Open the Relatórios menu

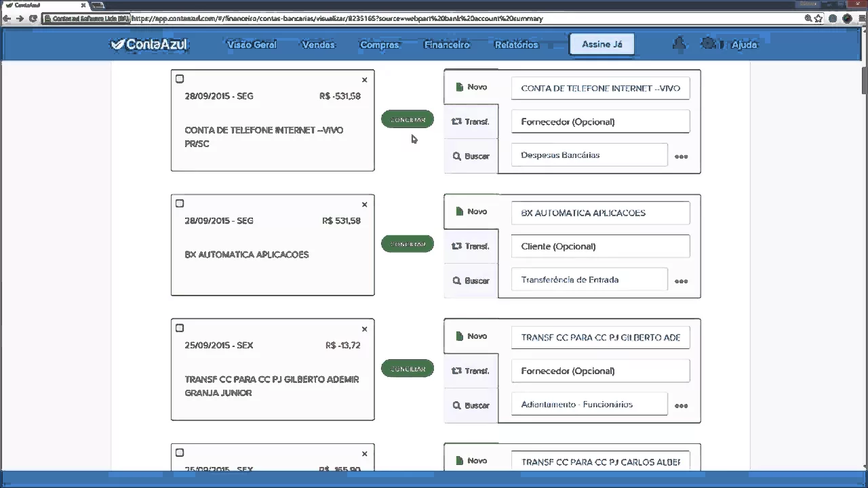tap(517, 45)
